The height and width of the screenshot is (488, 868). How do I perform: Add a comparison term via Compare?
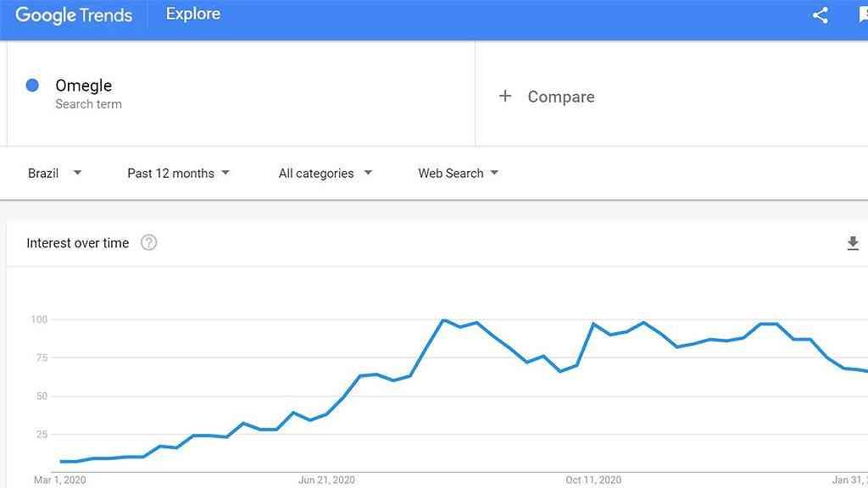tap(560, 97)
